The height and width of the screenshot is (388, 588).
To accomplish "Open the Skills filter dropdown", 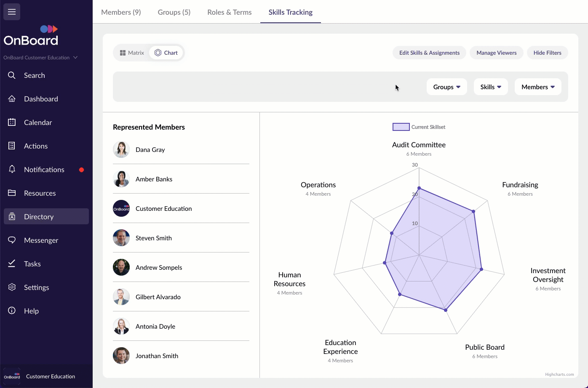I will (x=491, y=87).
